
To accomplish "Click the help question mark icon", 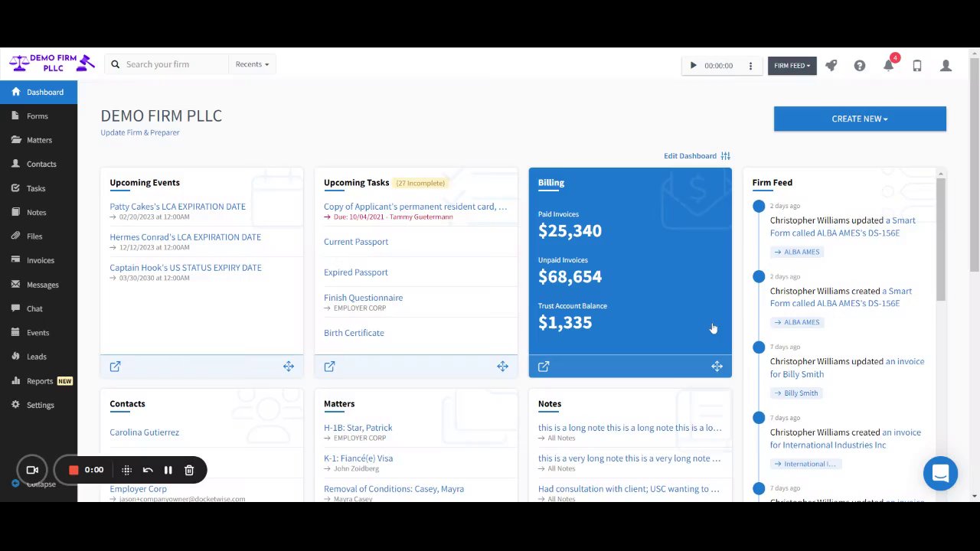I will (860, 66).
